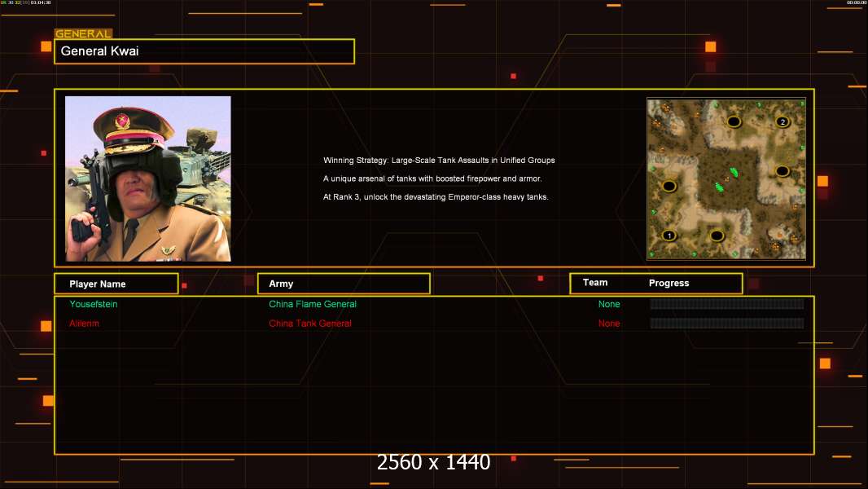Click the Emperor-class heavy tanks description line
Viewport: 868px width, 489px height.
click(x=436, y=197)
